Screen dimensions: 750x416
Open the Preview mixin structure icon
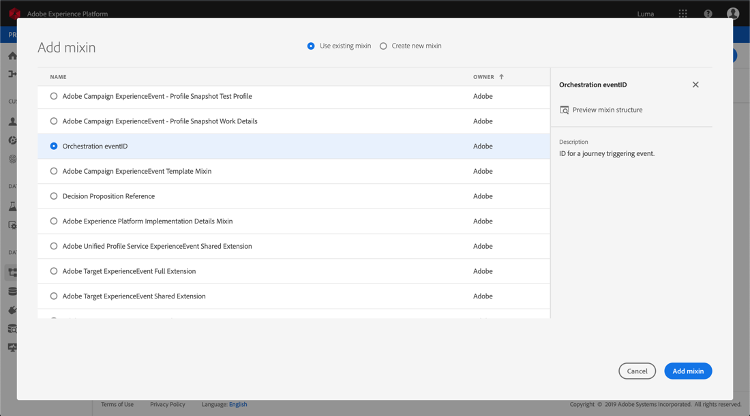564,110
